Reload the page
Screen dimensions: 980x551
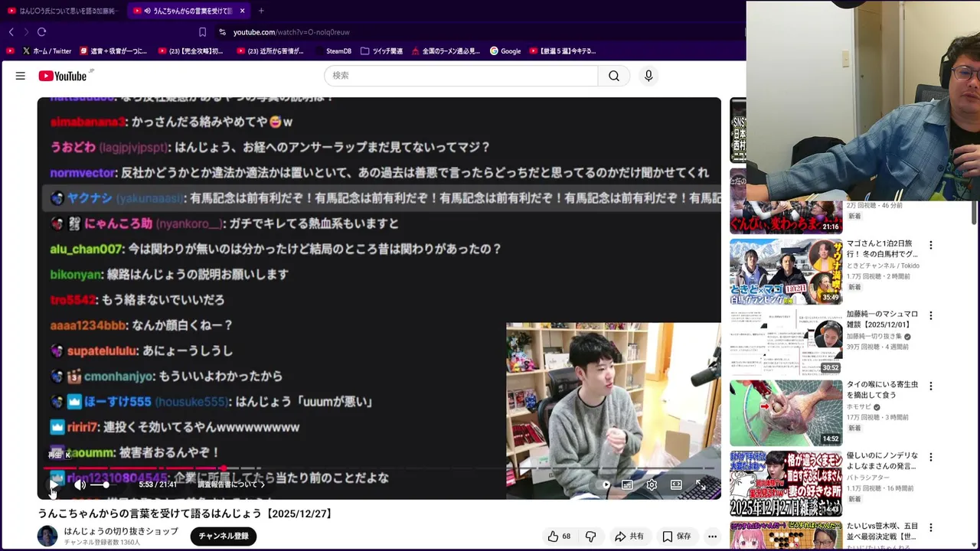(x=42, y=32)
